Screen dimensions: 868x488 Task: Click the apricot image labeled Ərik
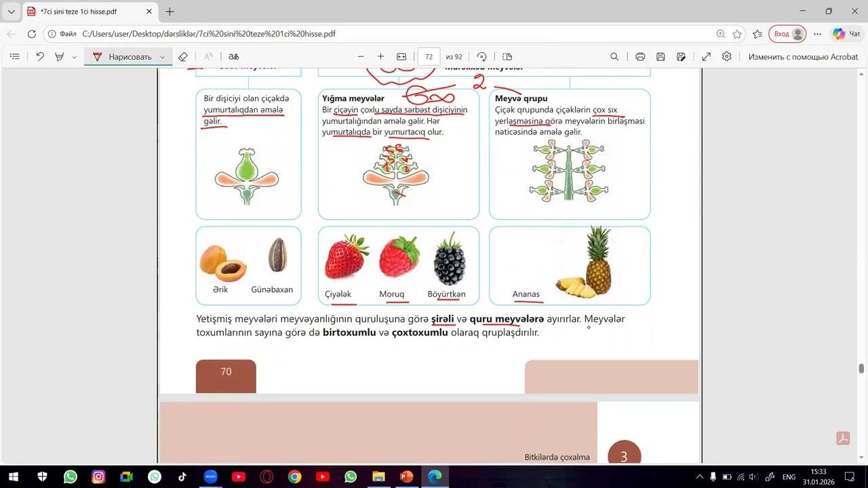[222, 262]
